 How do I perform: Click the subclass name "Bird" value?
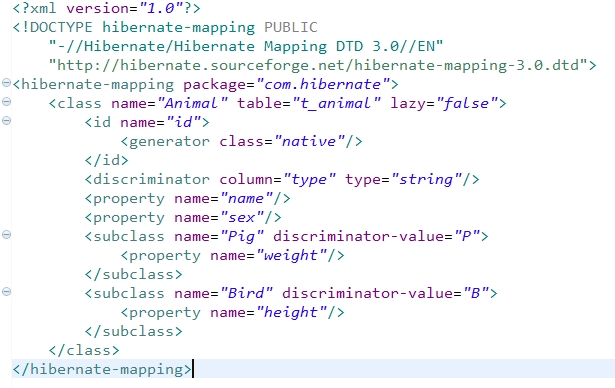(x=246, y=293)
